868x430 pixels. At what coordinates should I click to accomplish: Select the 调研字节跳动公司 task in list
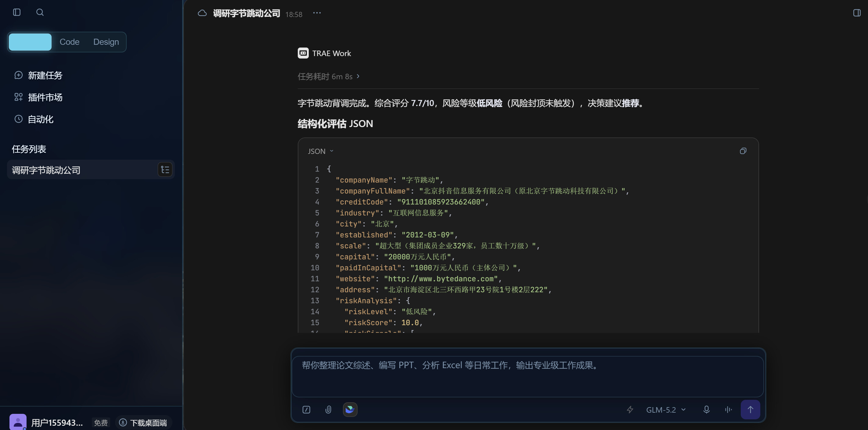click(x=91, y=170)
